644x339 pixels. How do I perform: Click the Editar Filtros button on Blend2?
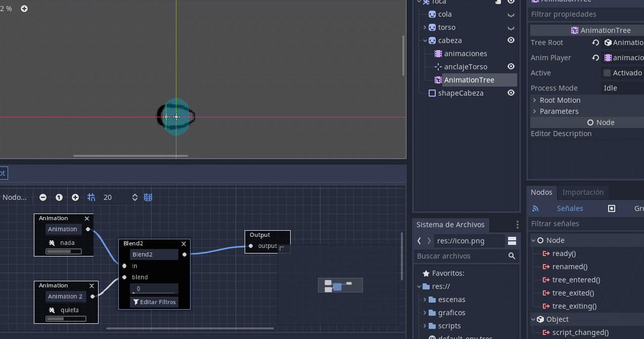point(154,302)
